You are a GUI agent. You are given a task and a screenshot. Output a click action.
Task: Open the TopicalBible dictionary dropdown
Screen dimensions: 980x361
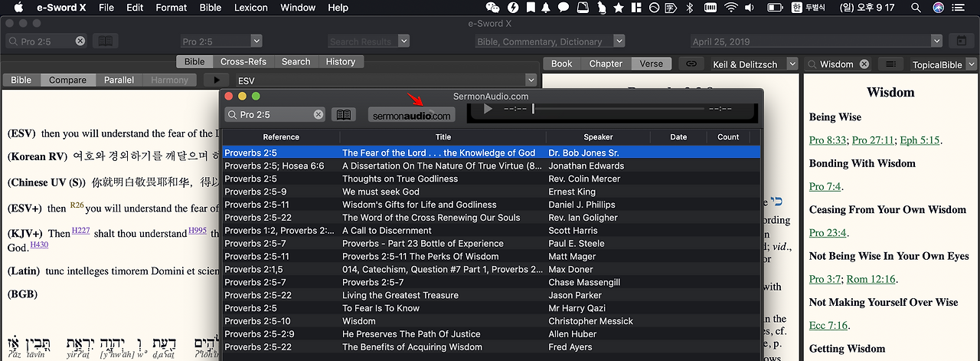(x=971, y=64)
